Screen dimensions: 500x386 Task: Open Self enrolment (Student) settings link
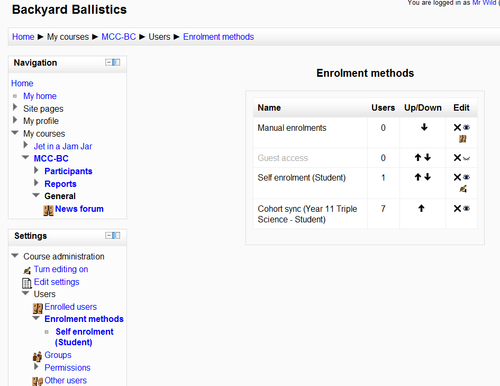pyautogui.click(x=84, y=337)
